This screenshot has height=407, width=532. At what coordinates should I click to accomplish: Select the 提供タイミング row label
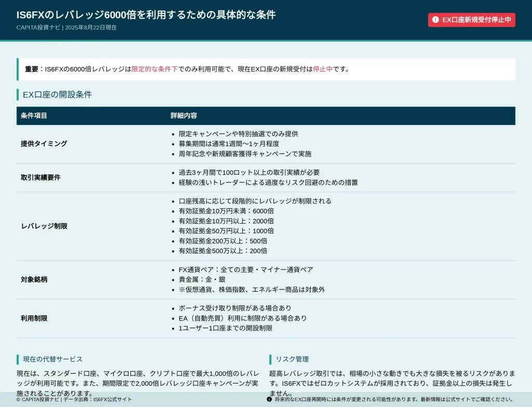click(44, 144)
